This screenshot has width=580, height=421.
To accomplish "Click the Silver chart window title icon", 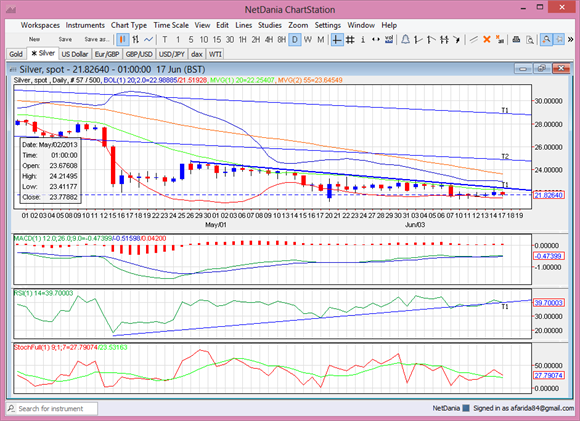I will (13, 70).
